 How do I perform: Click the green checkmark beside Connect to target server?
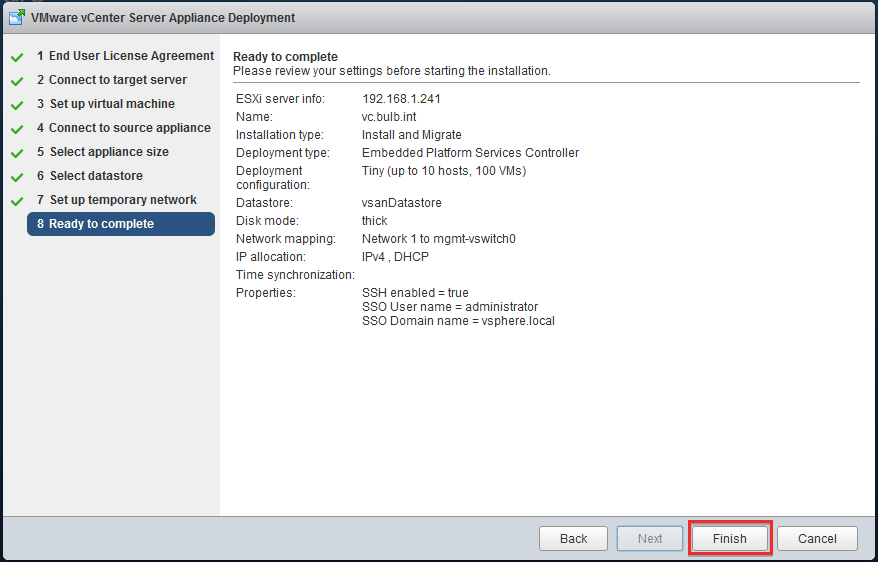pyautogui.click(x=17, y=81)
